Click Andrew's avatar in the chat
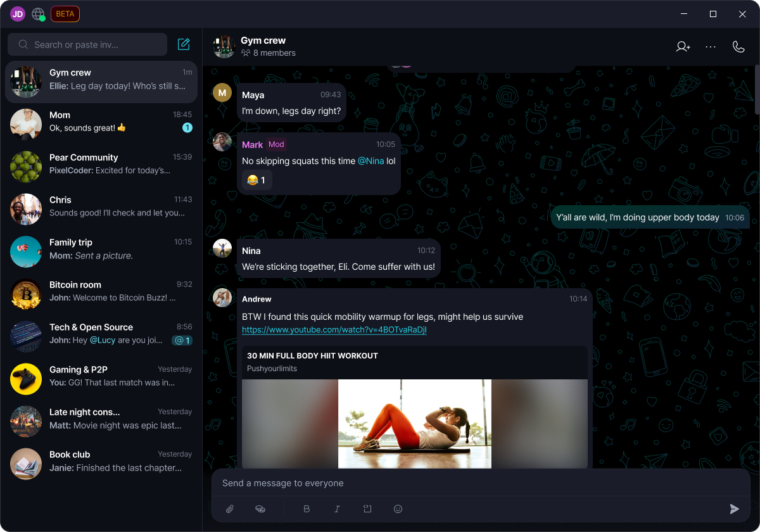 (x=222, y=298)
